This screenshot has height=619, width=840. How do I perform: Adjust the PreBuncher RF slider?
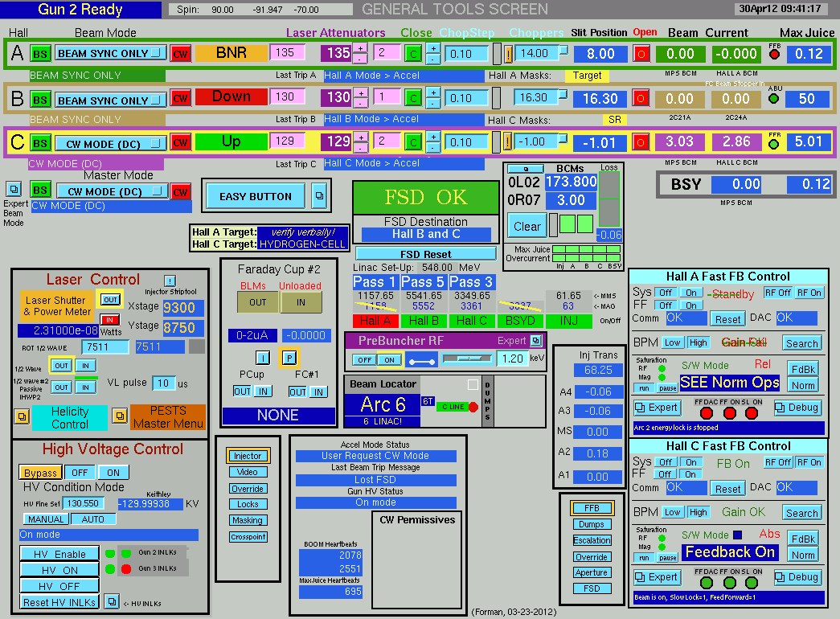click(x=466, y=359)
